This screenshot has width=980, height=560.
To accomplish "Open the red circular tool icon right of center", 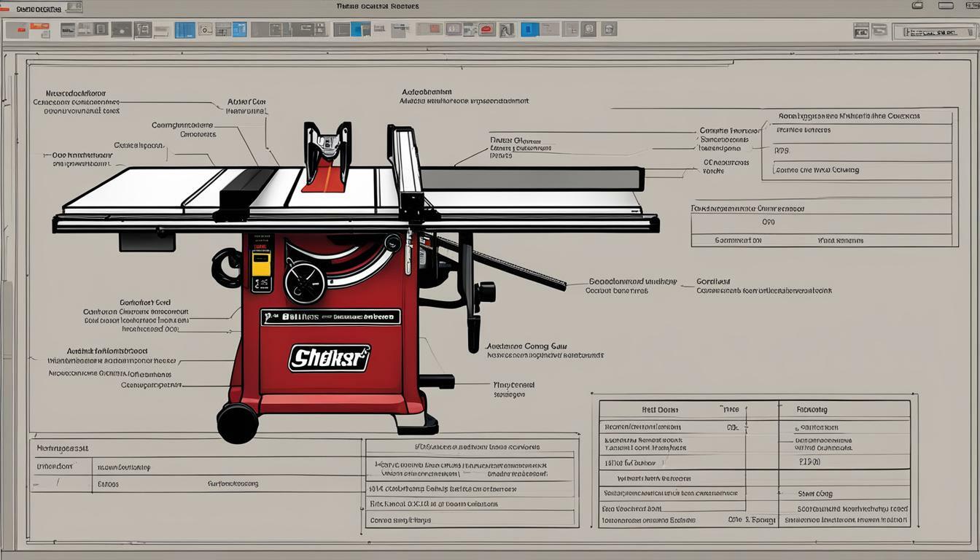I will (486, 29).
